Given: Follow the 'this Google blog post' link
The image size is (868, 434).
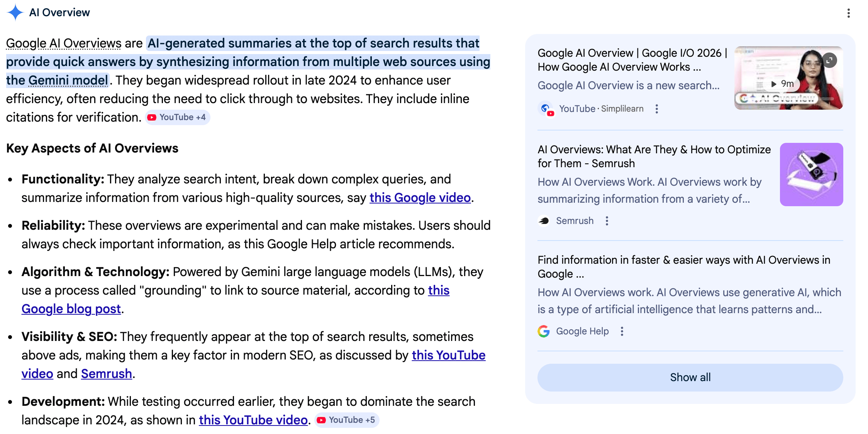Looking at the screenshot, I should 71,309.
